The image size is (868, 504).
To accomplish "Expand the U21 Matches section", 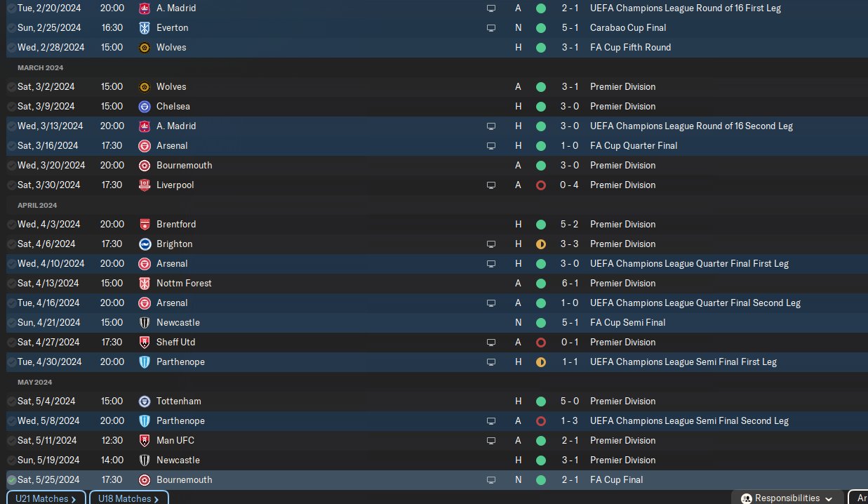I will 46,498.
